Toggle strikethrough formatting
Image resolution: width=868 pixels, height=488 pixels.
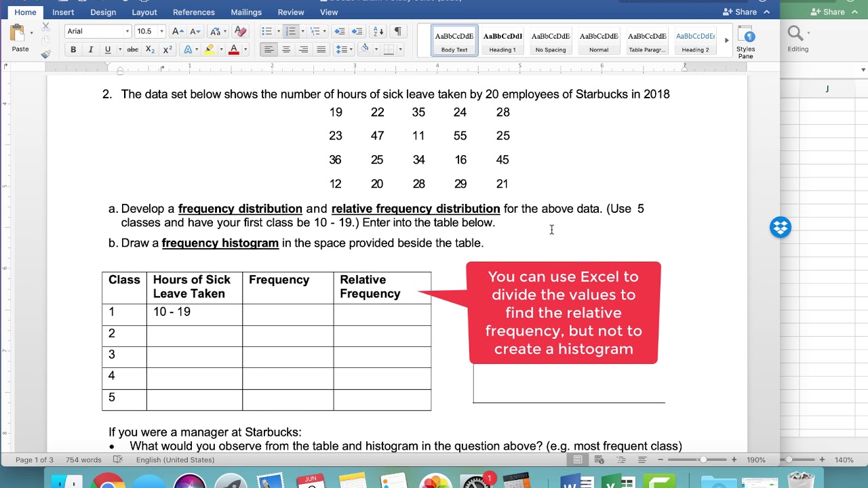pyautogui.click(x=132, y=49)
